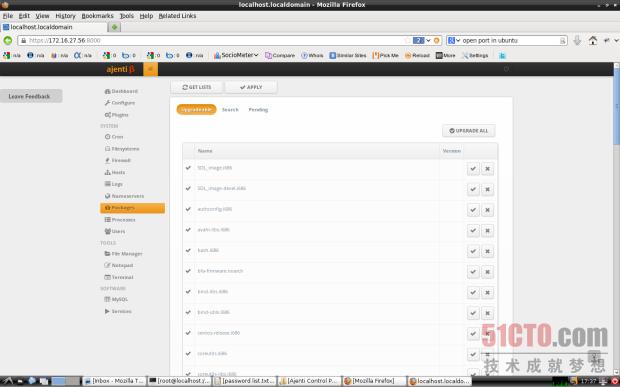Image resolution: width=620 pixels, height=387 pixels.
Task: Collapse sidebar with orange arrow button
Action: tap(150, 69)
